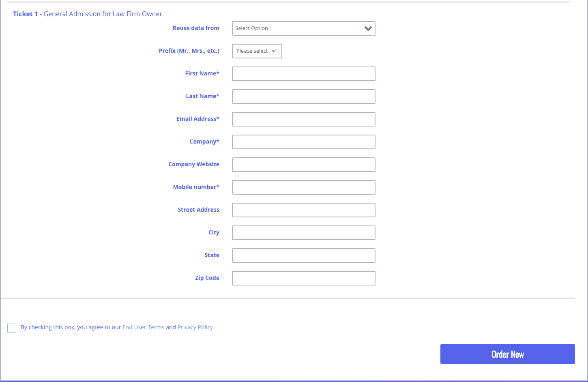The width and height of the screenshot is (588, 382).
Task: Open the Privacy Policy link
Action: (x=195, y=327)
